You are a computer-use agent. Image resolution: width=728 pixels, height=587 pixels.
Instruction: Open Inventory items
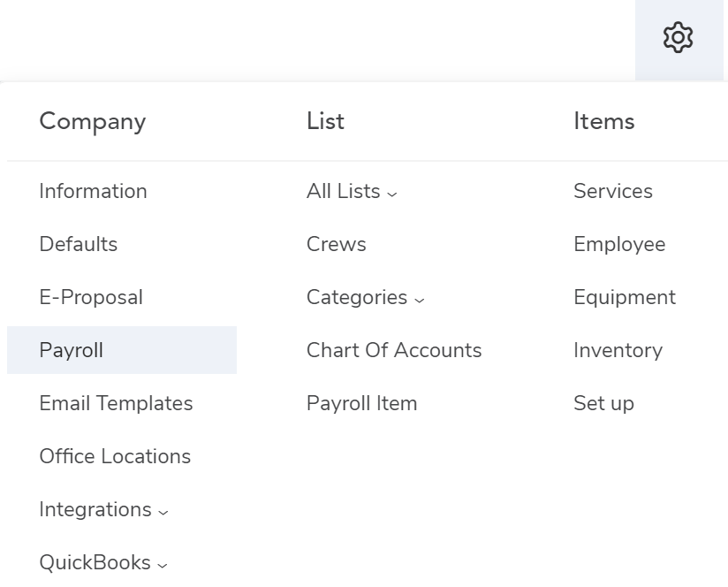[x=618, y=351]
